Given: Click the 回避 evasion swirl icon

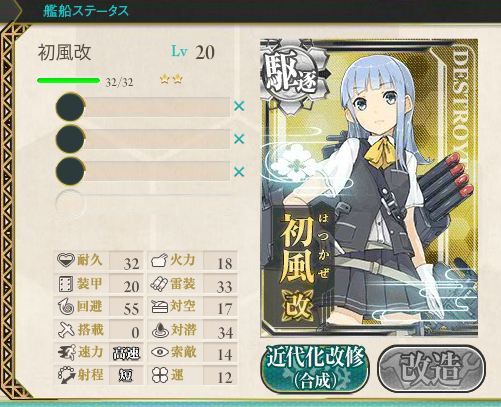Looking at the screenshot, I should (x=66, y=307).
